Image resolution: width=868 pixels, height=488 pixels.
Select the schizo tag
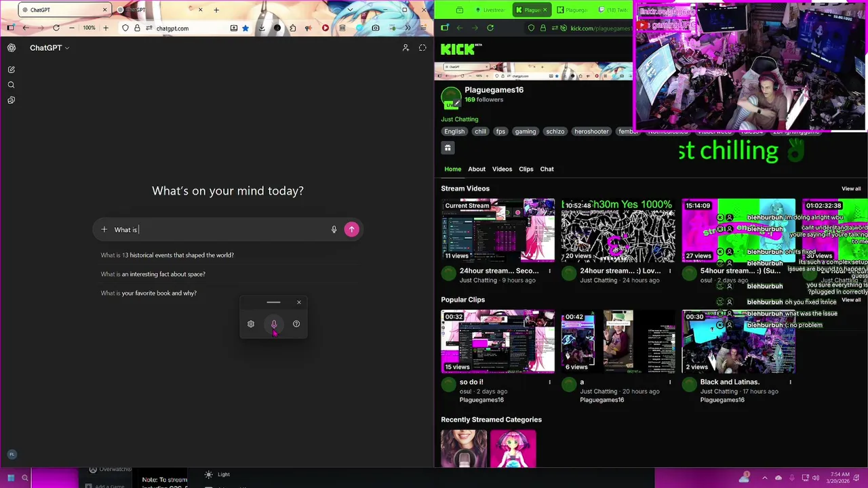click(555, 131)
